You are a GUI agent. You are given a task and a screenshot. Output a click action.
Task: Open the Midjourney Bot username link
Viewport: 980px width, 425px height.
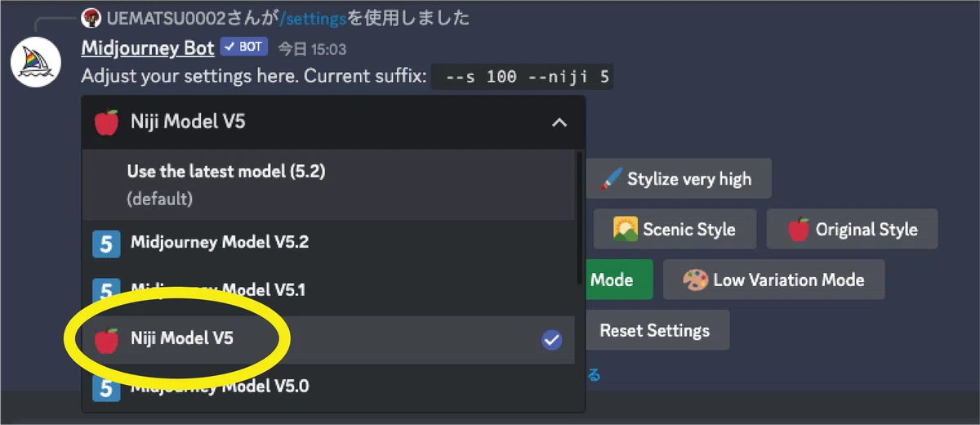click(x=148, y=48)
